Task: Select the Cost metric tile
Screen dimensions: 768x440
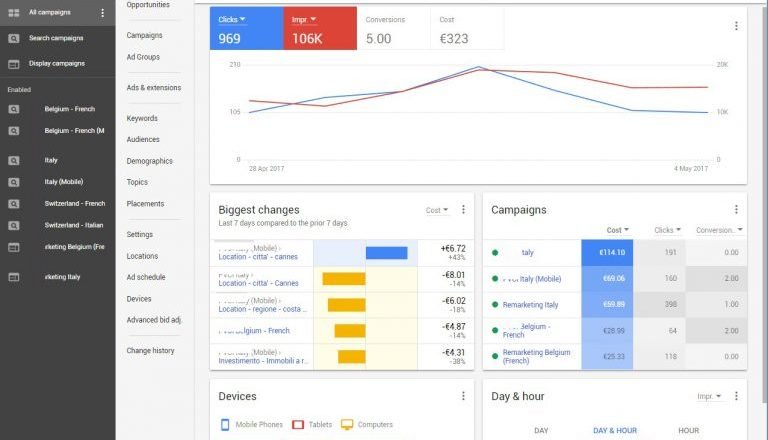Action: point(467,28)
